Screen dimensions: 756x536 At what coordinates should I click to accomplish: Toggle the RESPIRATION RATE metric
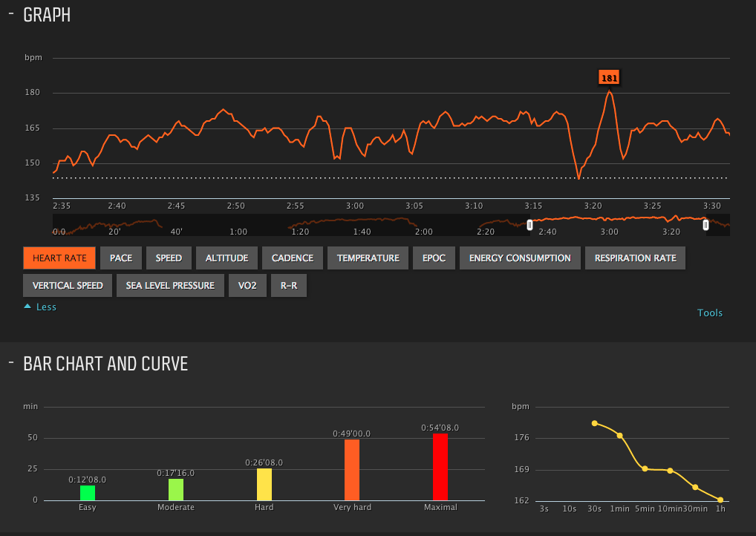coord(635,258)
